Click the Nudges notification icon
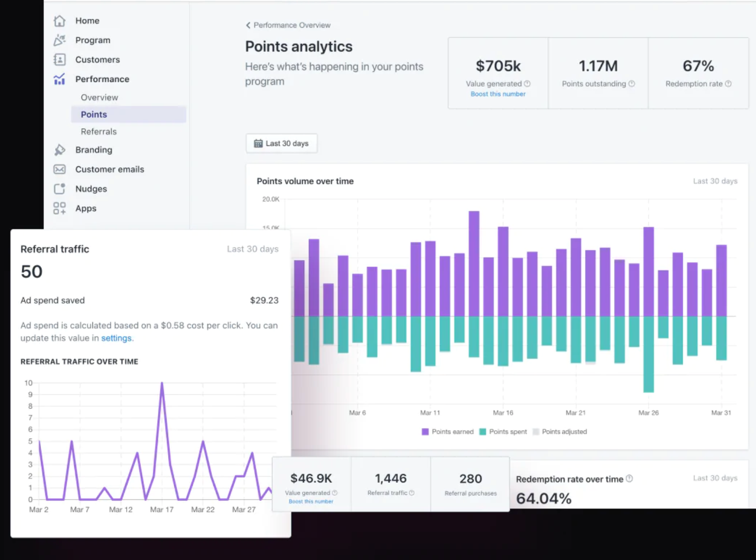This screenshot has width=756, height=560. 60,189
